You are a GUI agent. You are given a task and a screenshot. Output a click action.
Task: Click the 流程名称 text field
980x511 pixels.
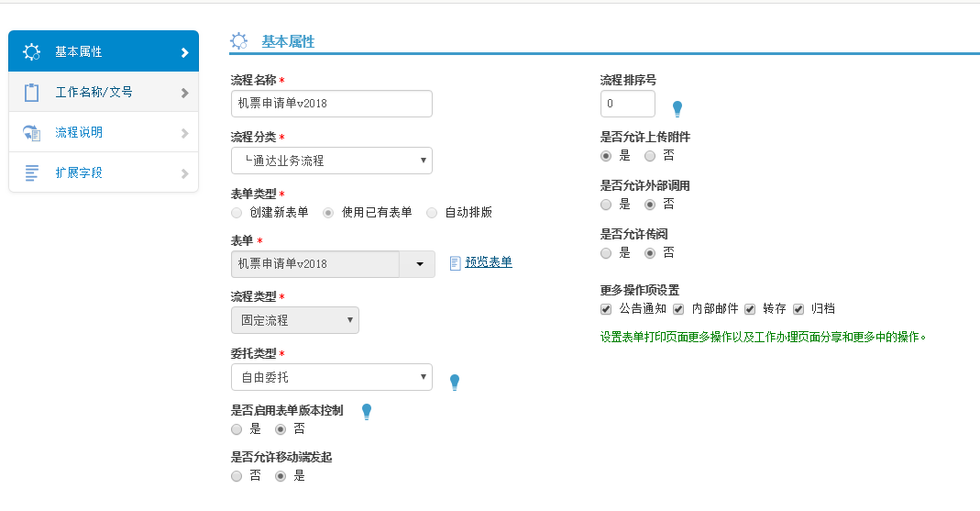pyautogui.click(x=331, y=104)
